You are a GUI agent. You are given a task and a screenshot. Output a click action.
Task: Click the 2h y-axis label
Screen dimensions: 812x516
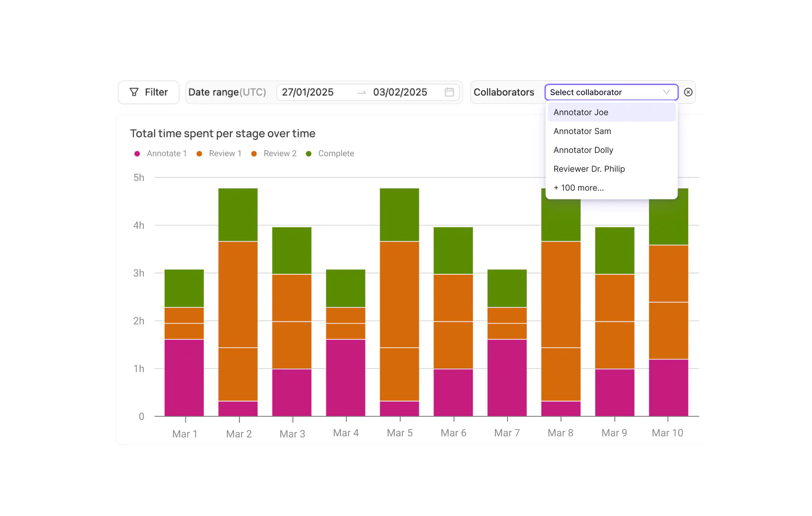[139, 321]
